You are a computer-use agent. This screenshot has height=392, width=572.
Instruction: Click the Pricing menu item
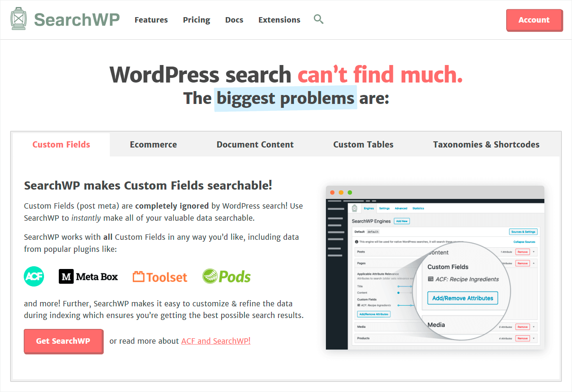pos(196,19)
